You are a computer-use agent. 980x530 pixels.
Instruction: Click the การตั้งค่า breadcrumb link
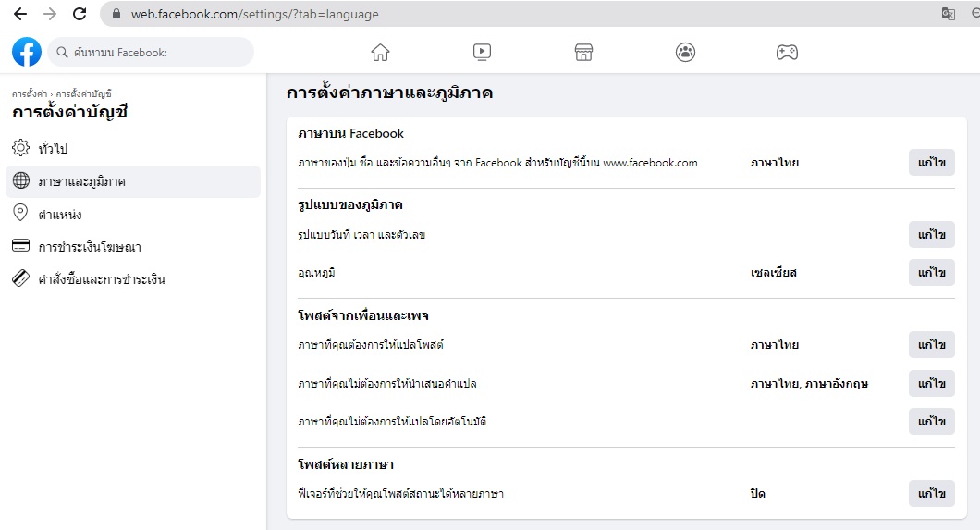click(31, 94)
